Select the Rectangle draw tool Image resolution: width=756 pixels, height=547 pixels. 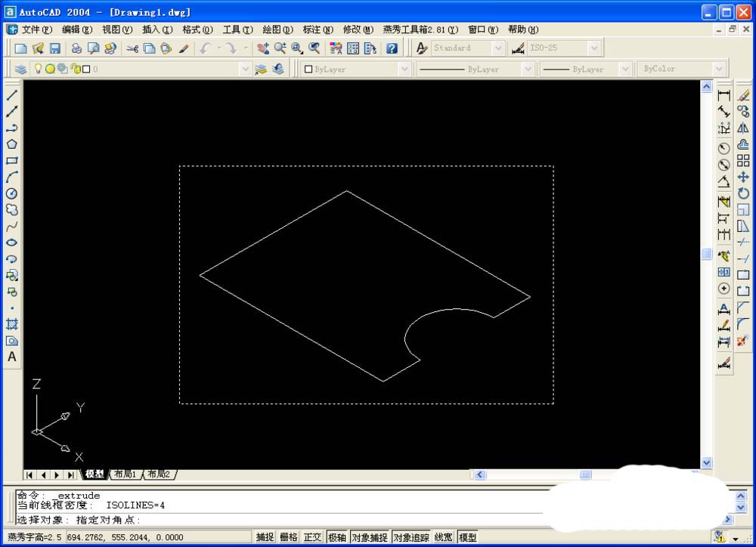coord(12,160)
